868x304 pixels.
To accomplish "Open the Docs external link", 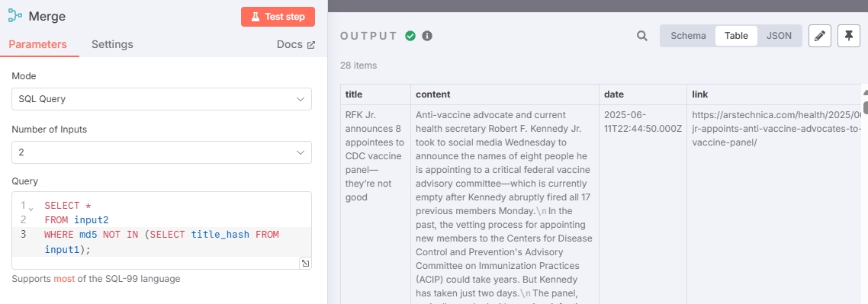I will [296, 45].
